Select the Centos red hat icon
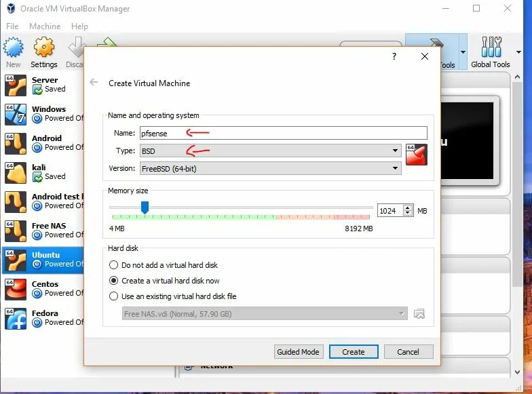 coord(16,290)
